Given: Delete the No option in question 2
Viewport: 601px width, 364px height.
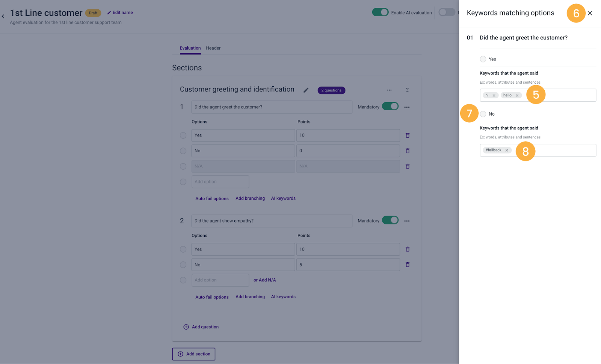Looking at the screenshot, I should coord(408,265).
